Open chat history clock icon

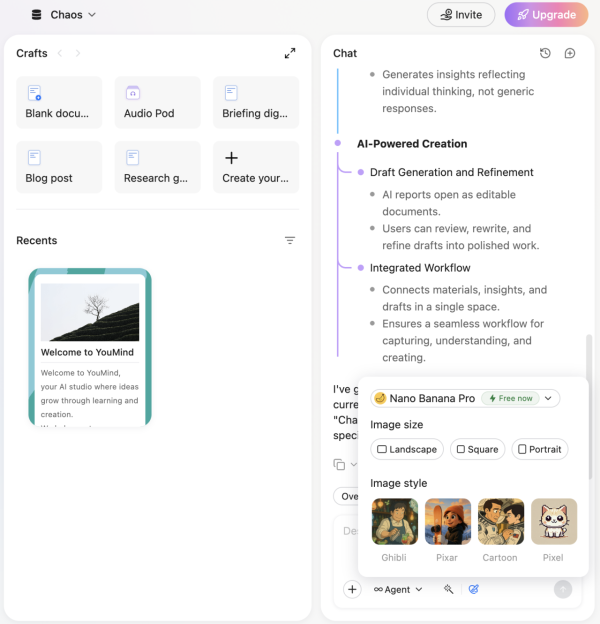click(x=545, y=53)
